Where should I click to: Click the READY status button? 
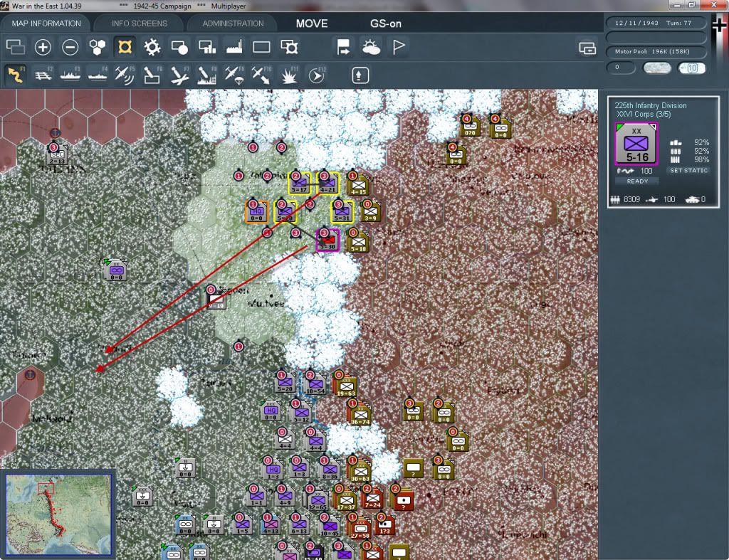point(637,181)
